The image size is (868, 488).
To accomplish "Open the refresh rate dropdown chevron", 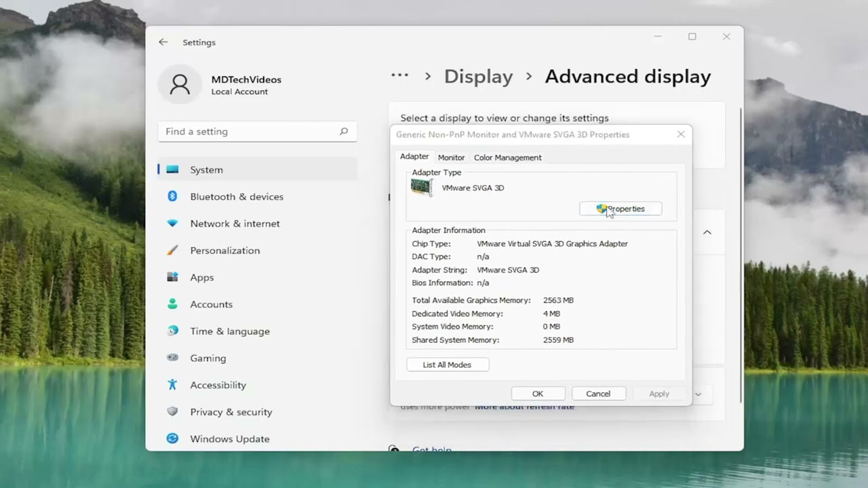I will (698, 394).
